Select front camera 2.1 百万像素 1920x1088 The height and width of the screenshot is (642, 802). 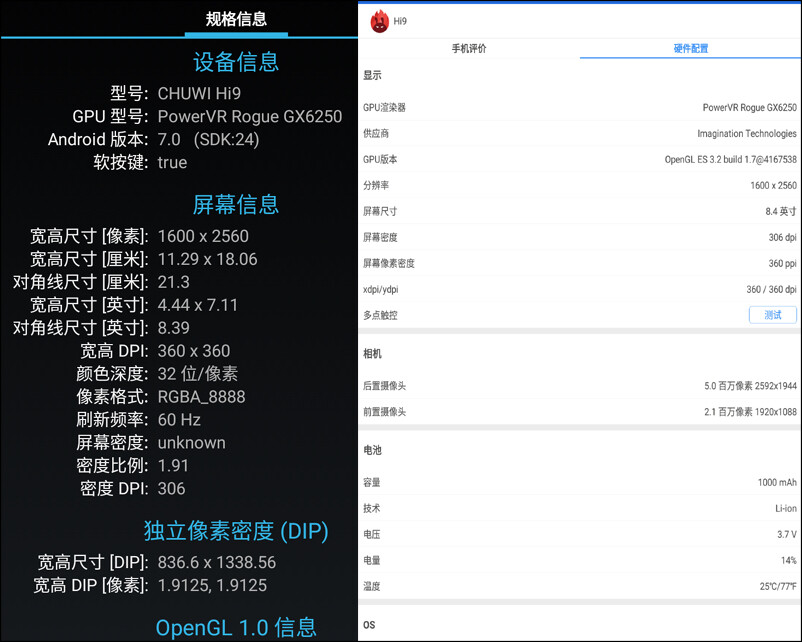pos(750,412)
